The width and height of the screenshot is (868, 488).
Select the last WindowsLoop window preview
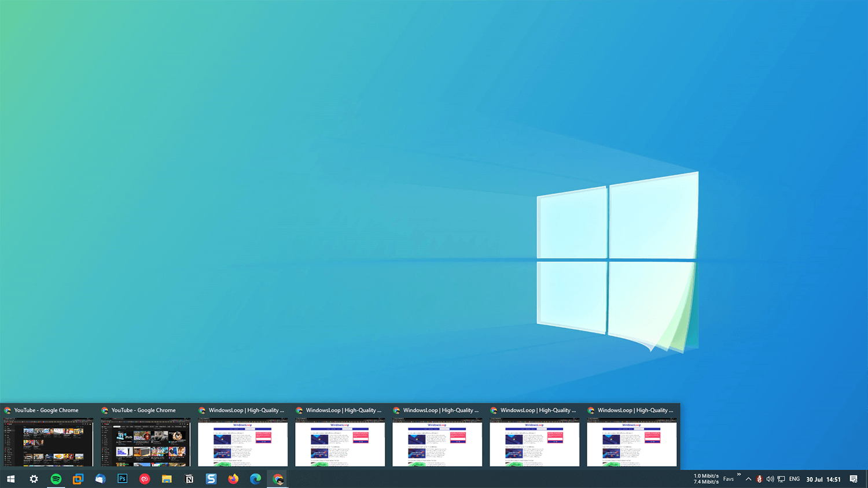click(x=632, y=437)
